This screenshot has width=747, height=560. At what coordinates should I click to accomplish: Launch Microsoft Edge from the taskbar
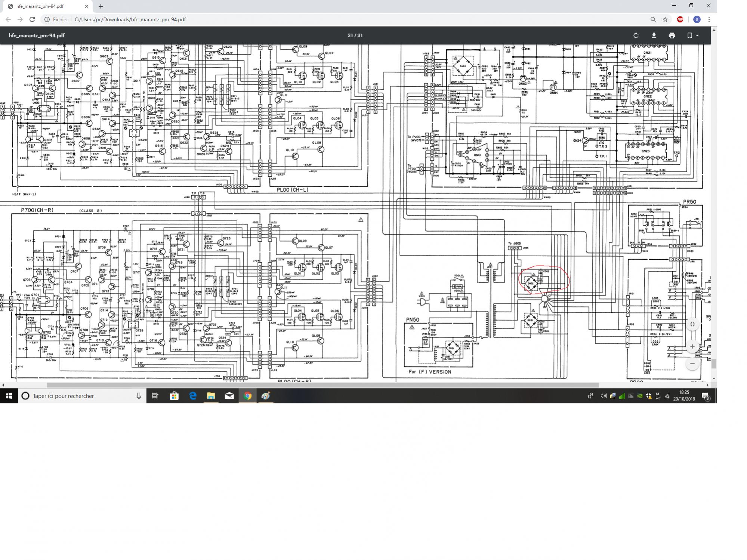click(193, 396)
